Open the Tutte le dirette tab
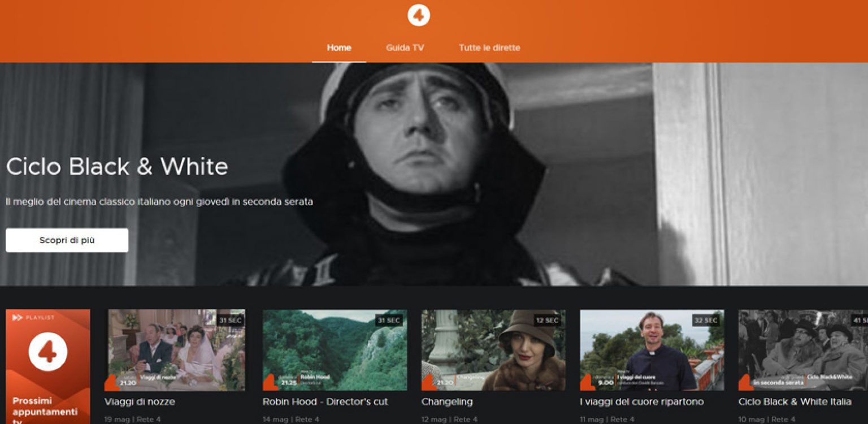The width and height of the screenshot is (868, 424). coord(489,47)
